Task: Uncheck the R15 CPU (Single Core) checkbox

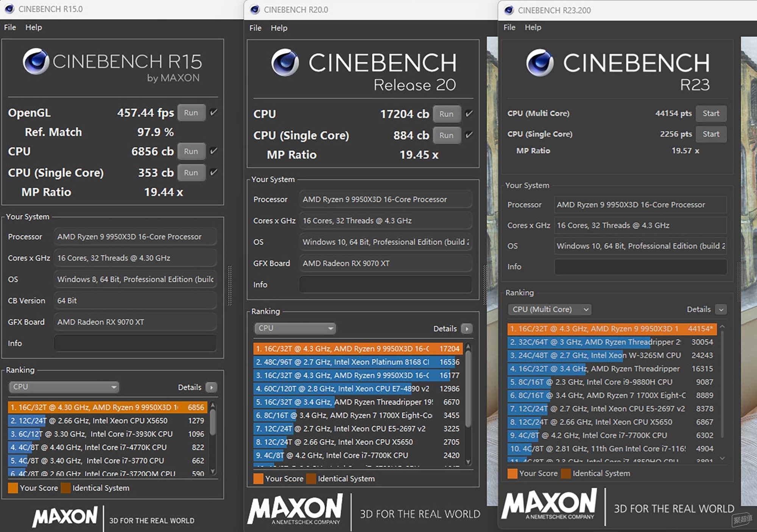Action: click(214, 173)
